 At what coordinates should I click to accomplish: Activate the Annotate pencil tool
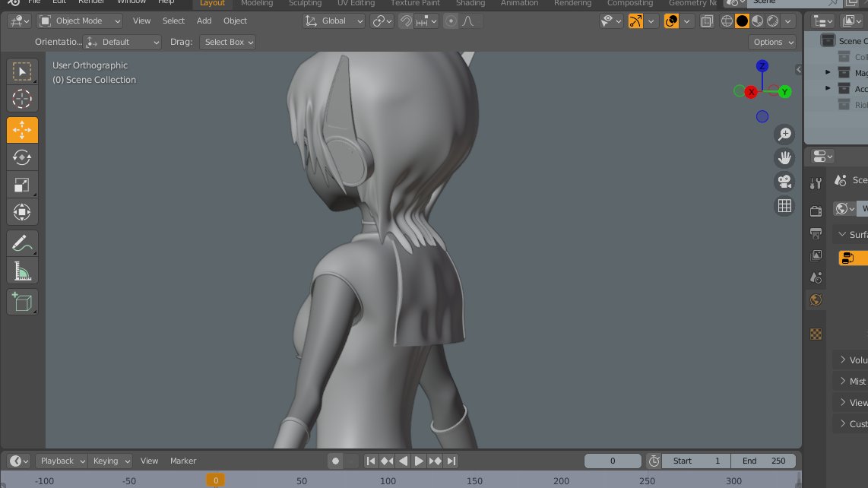[x=22, y=243]
